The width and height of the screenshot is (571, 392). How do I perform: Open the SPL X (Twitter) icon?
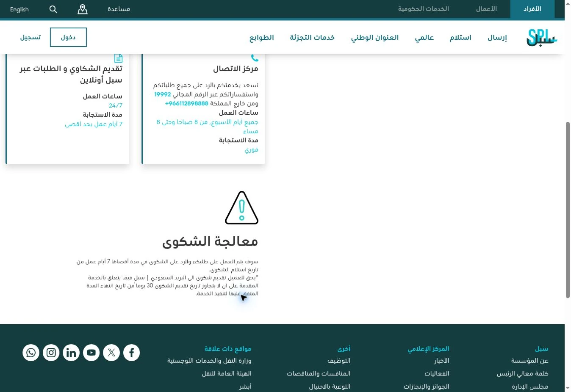pyautogui.click(x=111, y=353)
